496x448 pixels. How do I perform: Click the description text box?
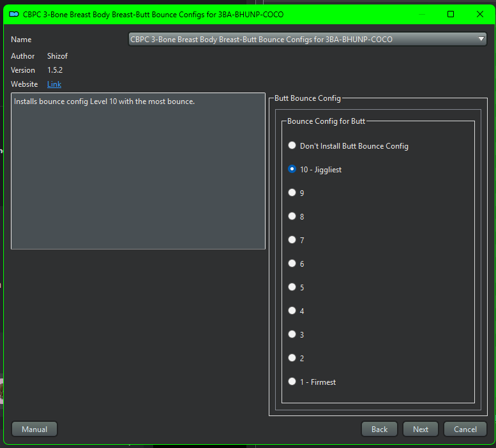click(139, 171)
